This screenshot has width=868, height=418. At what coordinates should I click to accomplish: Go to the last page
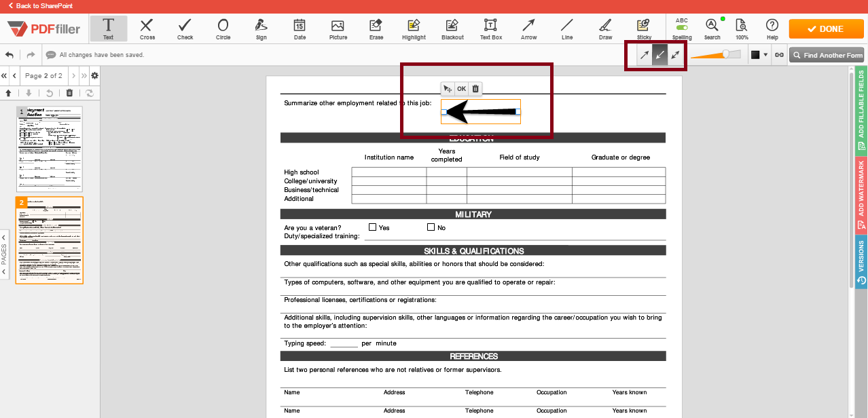coord(84,75)
